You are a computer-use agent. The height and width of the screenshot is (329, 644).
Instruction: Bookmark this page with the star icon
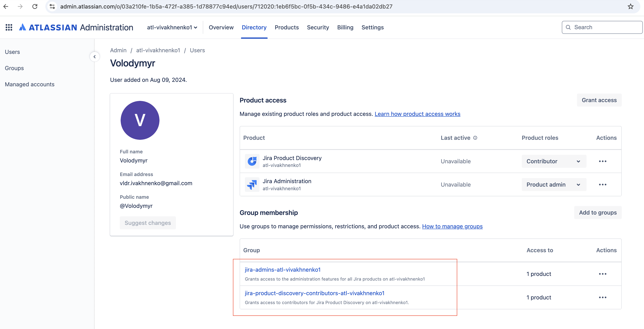(x=630, y=6)
